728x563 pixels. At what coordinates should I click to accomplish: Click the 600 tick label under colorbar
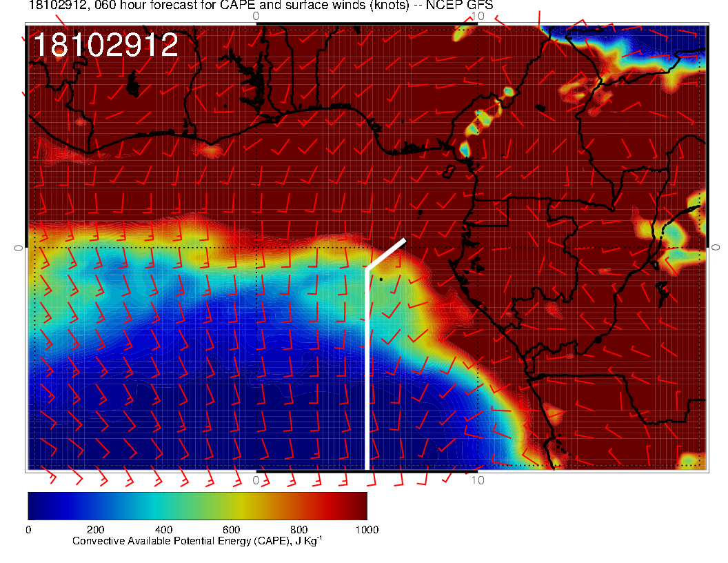pos(231,530)
